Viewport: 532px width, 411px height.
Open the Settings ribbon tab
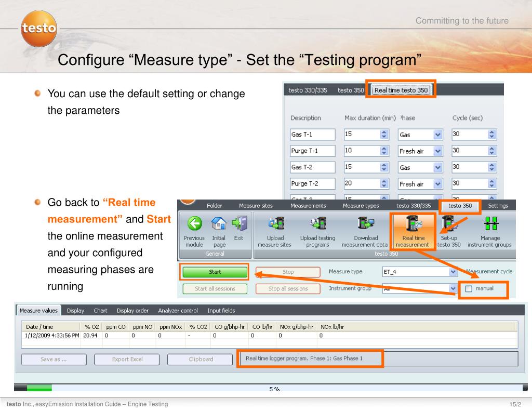pyautogui.click(x=498, y=206)
